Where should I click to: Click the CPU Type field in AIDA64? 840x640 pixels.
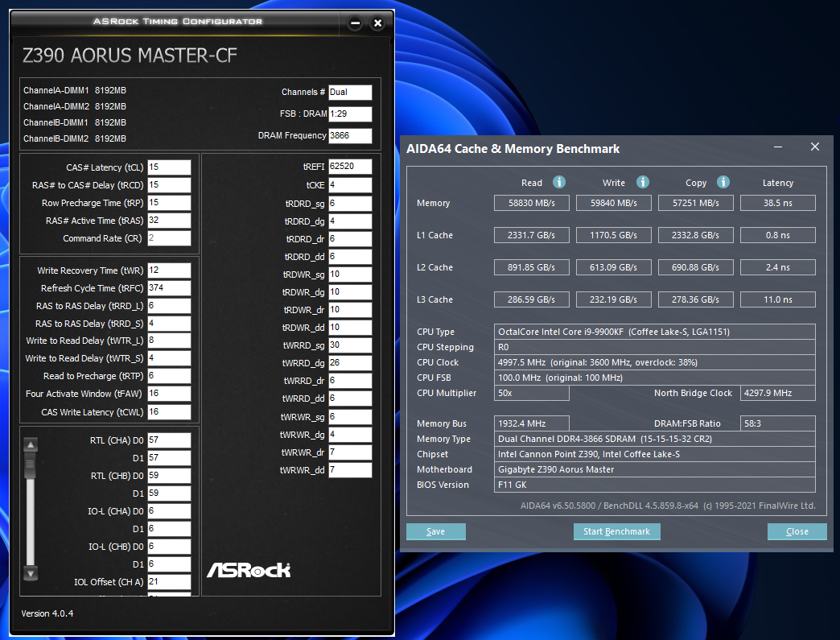click(x=655, y=332)
